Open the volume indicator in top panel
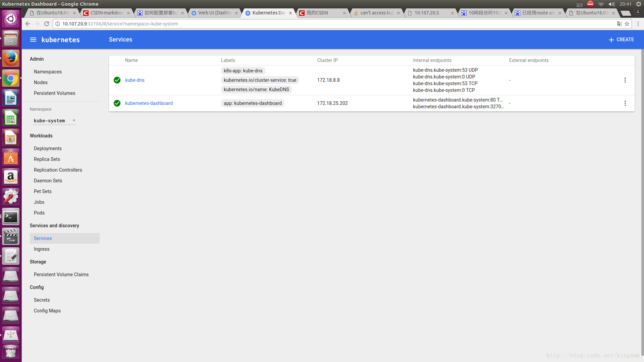The height and width of the screenshot is (362, 644). [x=611, y=4]
